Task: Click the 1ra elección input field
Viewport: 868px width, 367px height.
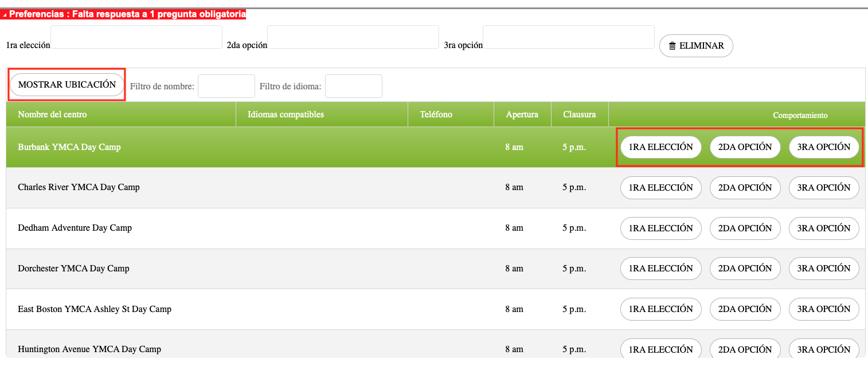Action: point(136,37)
